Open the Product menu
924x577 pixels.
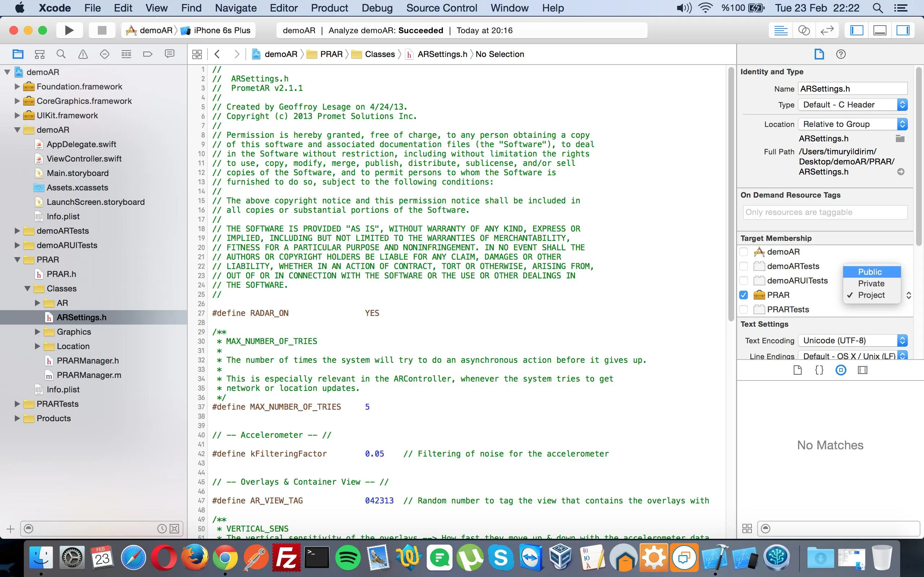(329, 8)
